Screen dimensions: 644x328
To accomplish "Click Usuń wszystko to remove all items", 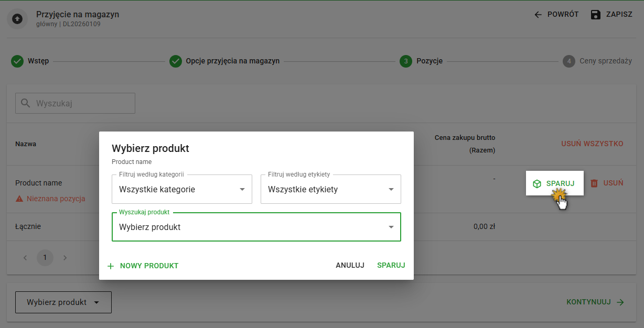I will [x=592, y=144].
